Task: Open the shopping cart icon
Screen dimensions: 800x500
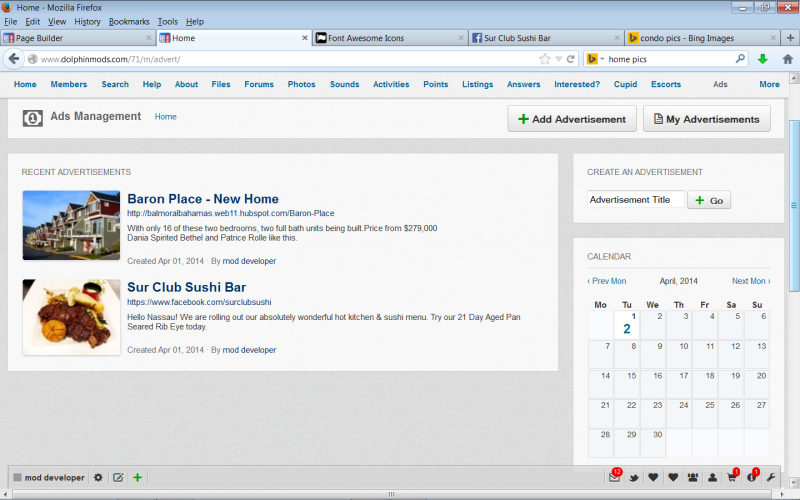Action: click(732, 477)
